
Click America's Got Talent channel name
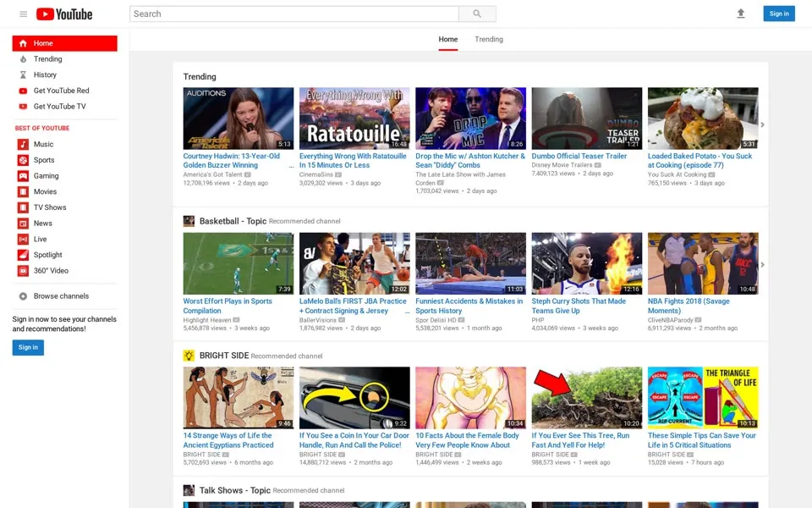coord(213,174)
